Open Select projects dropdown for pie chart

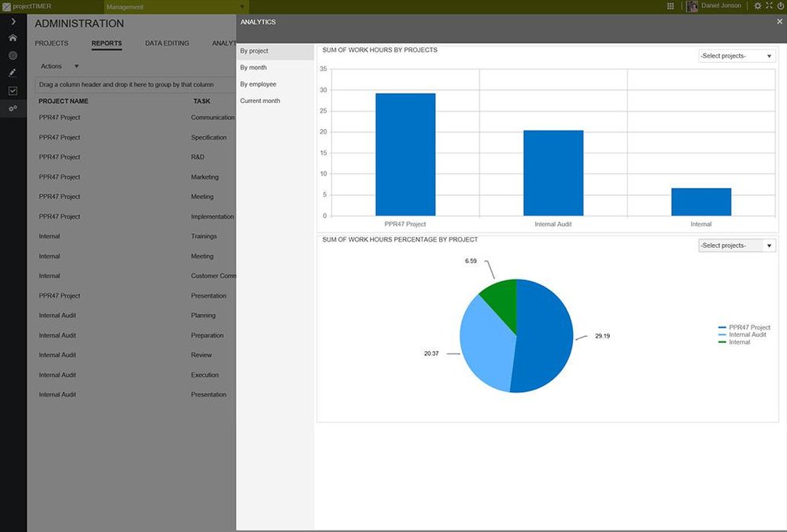click(737, 246)
